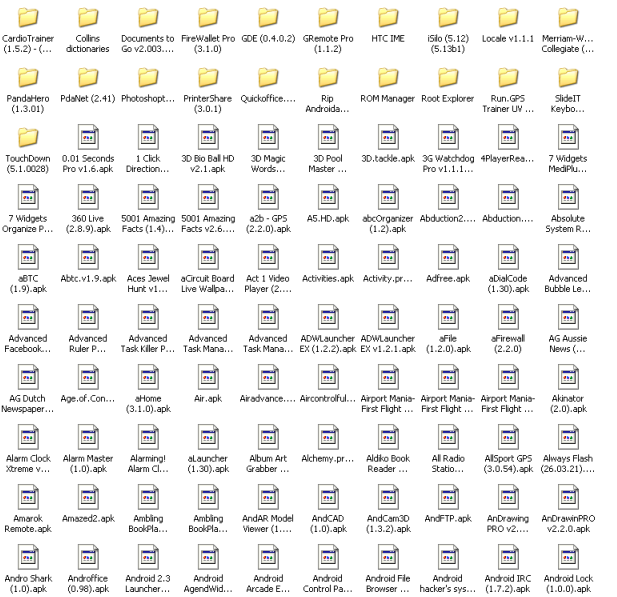Click the GDE (0.4.0.2) folder icon
The image size is (617, 597).
268,18
